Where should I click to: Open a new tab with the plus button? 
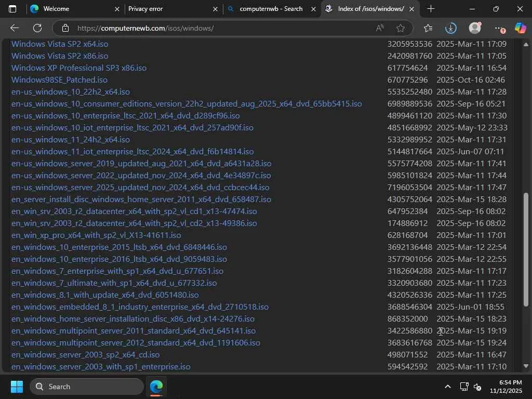[x=431, y=9]
